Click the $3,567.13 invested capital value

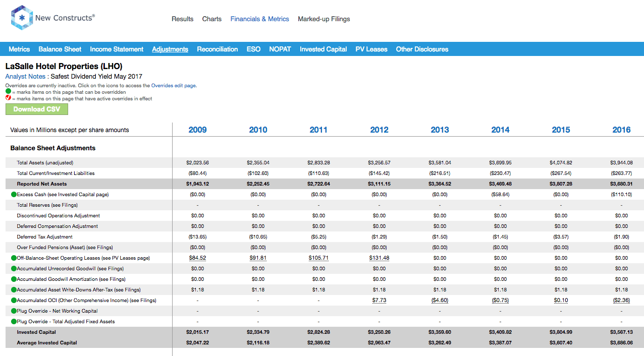(622, 332)
